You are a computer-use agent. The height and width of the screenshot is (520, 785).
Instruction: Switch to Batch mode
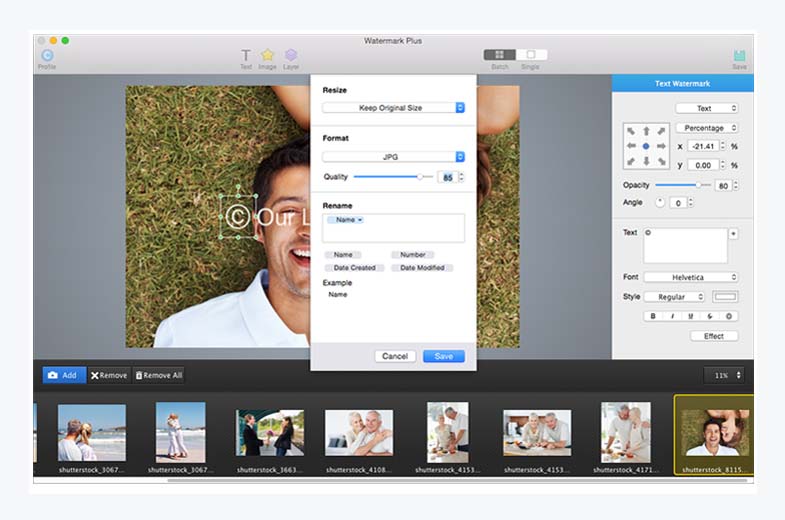(x=499, y=55)
